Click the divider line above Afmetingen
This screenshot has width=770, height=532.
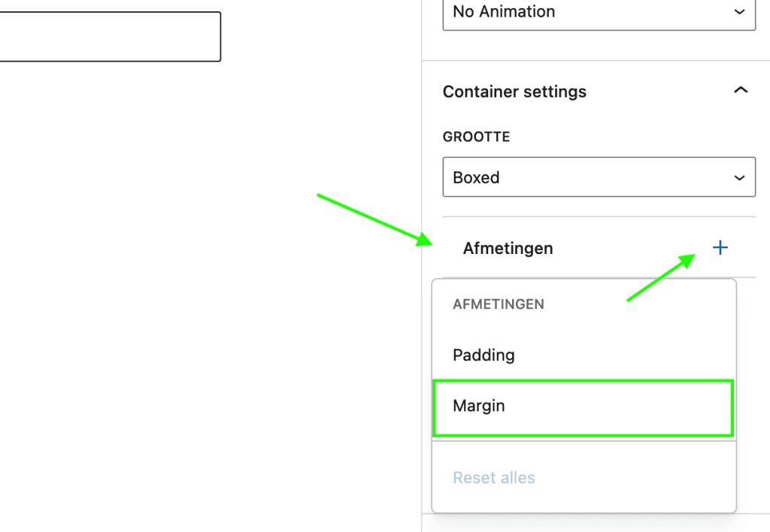[x=599, y=216]
